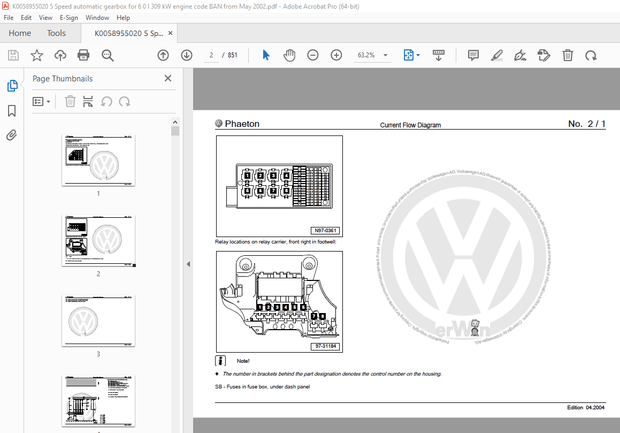The image size is (620, 433).
Task: Open the sign document pen icon
Action: point(520,55)
